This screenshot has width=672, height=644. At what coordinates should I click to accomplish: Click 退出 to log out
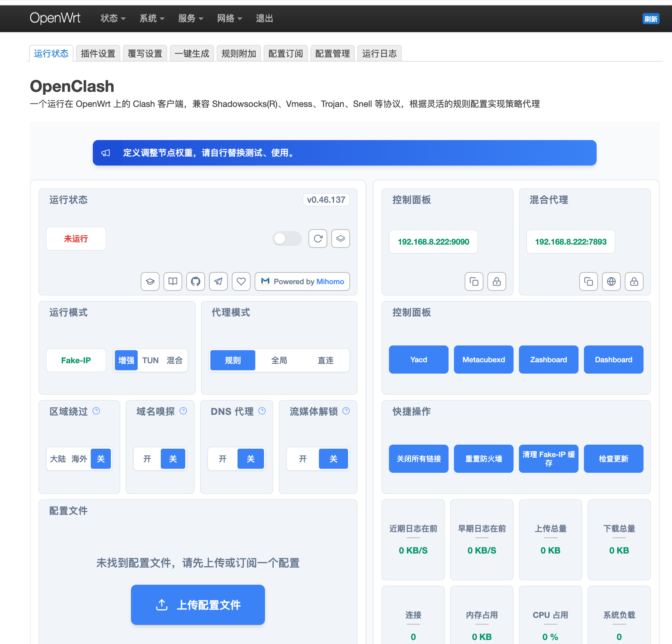click(x=264, y=18)
